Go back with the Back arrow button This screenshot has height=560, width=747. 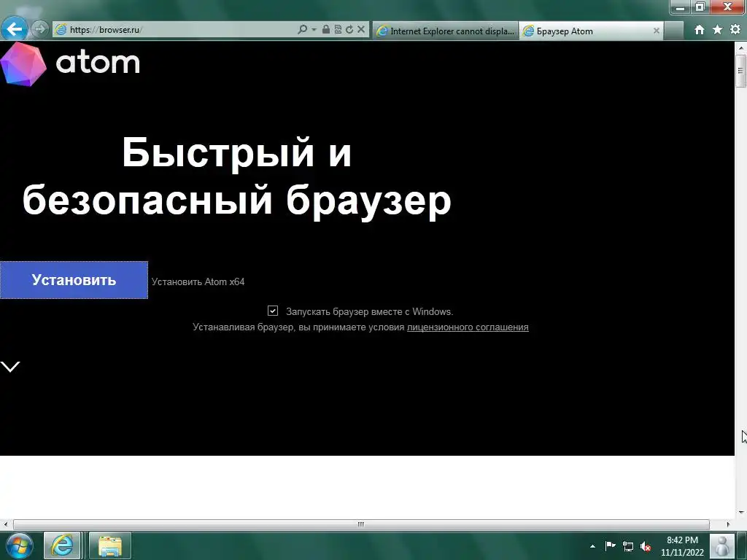tap(15, 29)
